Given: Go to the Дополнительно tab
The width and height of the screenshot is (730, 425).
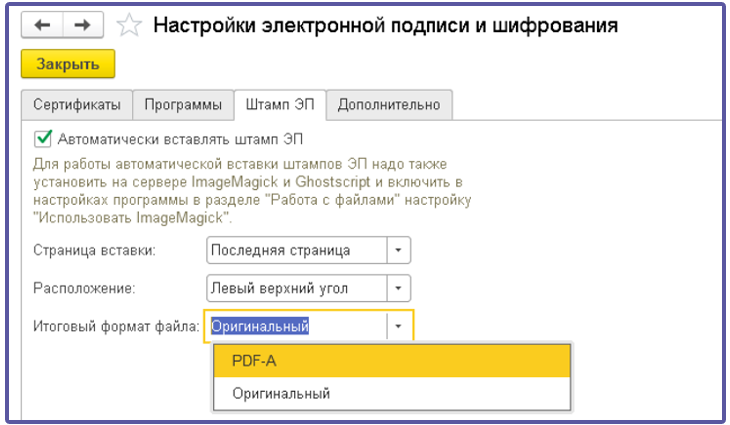Looking at the screenshot, I should pos(388,104).
